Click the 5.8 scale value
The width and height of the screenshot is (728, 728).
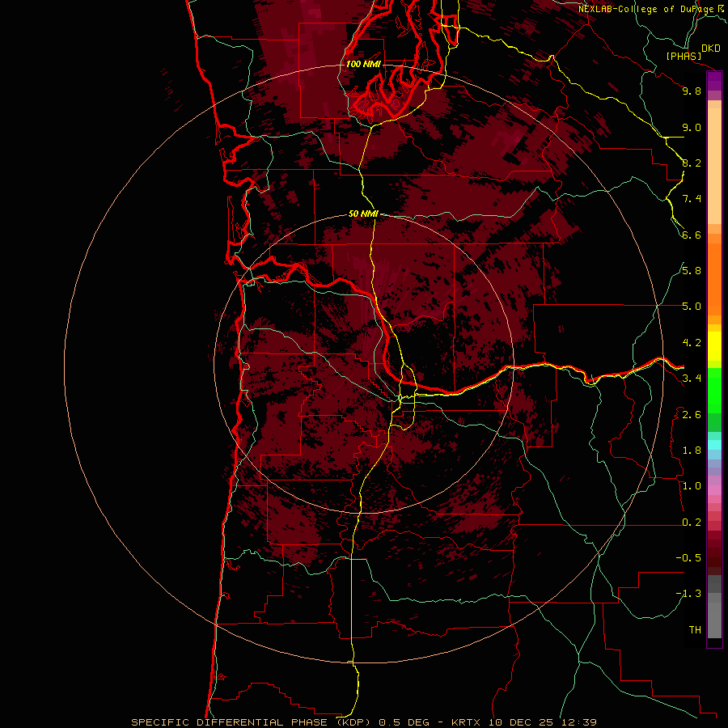[x=692, y=271]
